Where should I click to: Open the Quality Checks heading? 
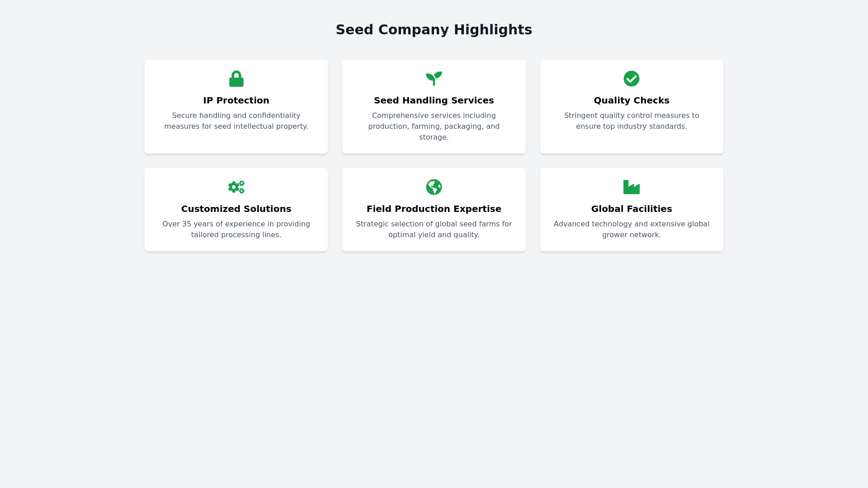631,100
